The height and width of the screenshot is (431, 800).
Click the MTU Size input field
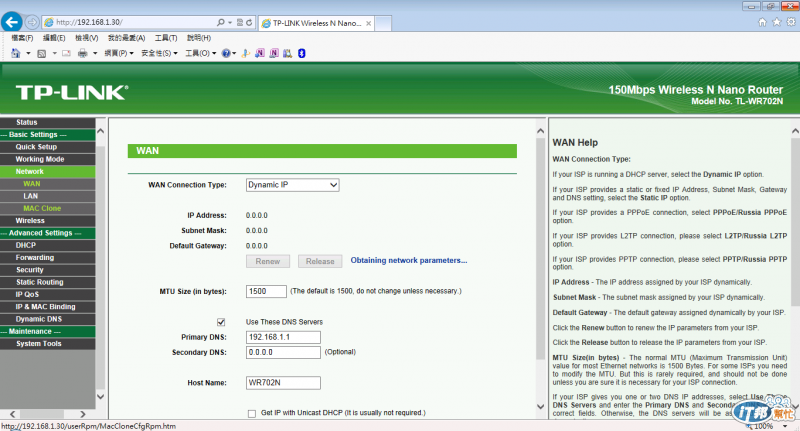click(266, 291)
